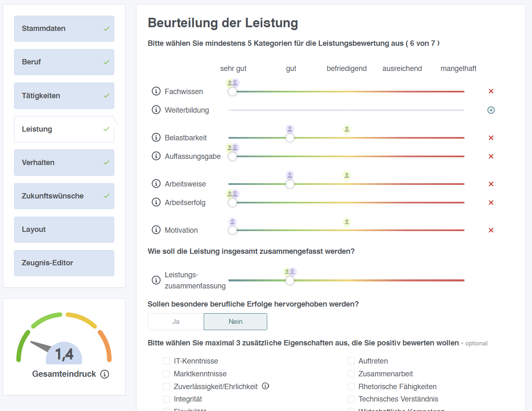Tick the Integrität checkbox
The height and width of the screenshot is (411, 532).
(167, 399)
